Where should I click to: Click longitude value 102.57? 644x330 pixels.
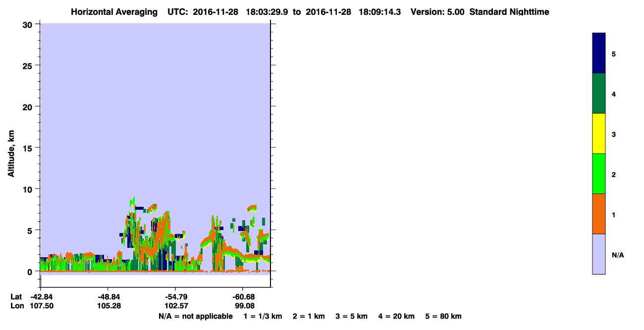click(x=177, y=306)
